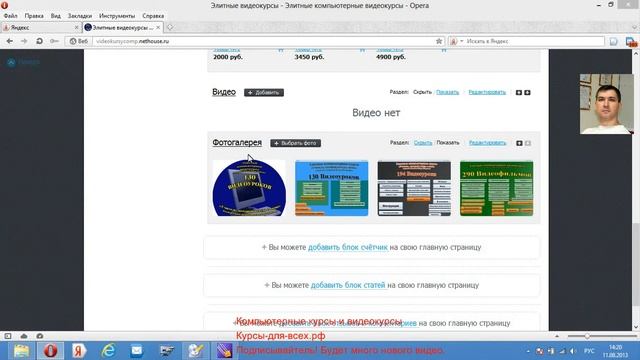
Task: Click the Opera icon in the taskbar
Action: tap(51, 351)
